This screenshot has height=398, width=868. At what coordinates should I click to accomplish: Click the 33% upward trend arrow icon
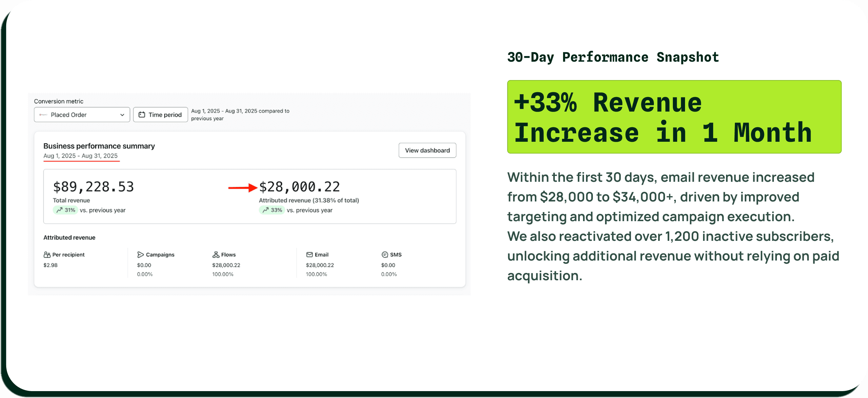[266, 210]
